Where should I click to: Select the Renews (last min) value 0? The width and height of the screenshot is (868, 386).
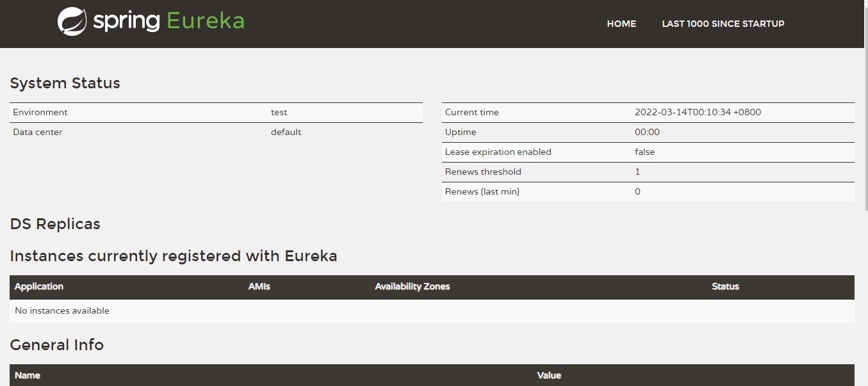pos(637,191)
